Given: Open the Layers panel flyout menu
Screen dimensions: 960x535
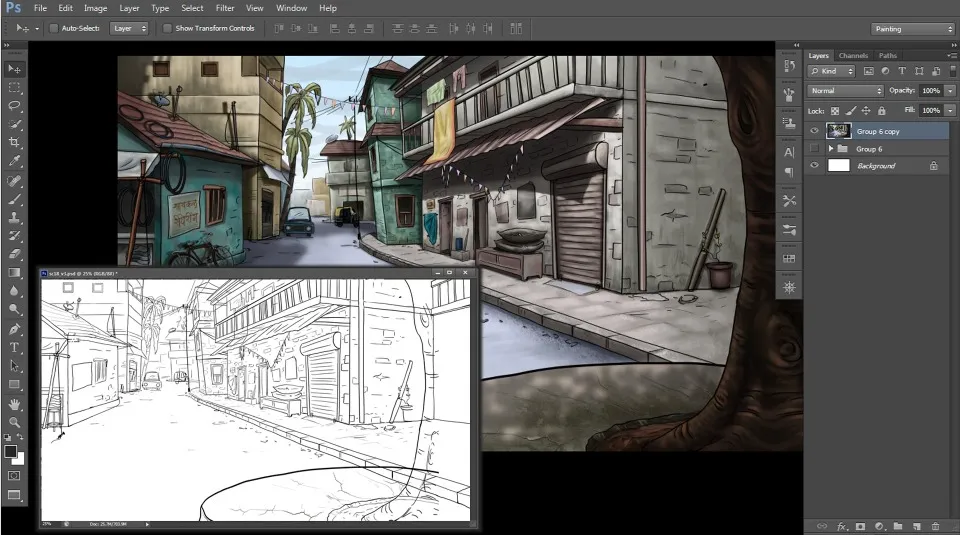Looking at the screenshot, I should (x=953, y=56).
